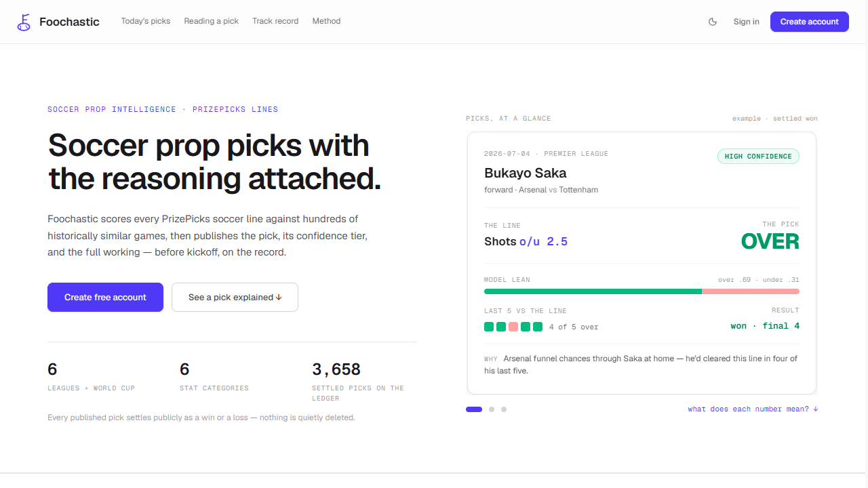Open Today's picks nav item
The width and height of the screenshot is (868, 488).
click(x=146, y=21)
